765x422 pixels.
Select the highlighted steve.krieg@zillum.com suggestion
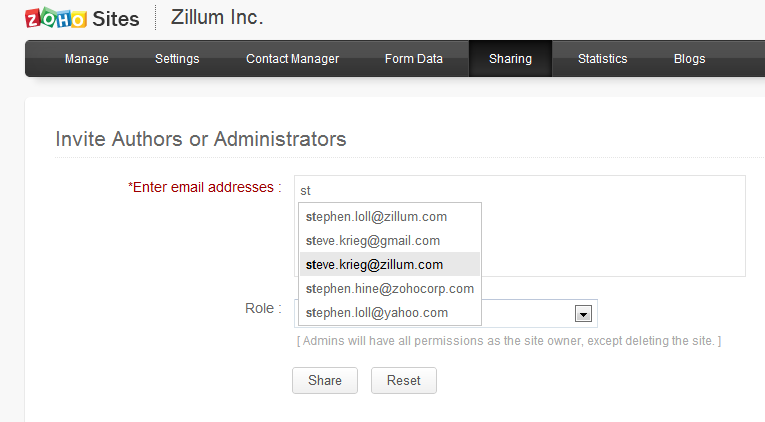coord(375,264)
